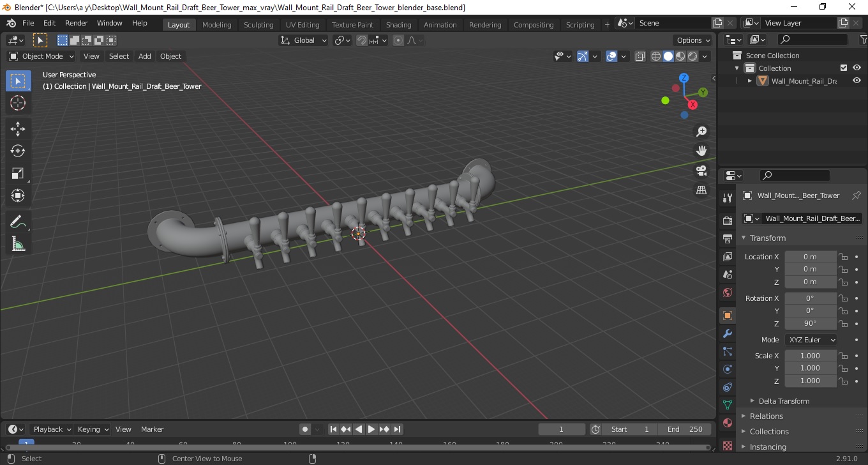Switch to the Modeling workspace tab
Viewport: 868px width, 465px height.
click(216, 24)
